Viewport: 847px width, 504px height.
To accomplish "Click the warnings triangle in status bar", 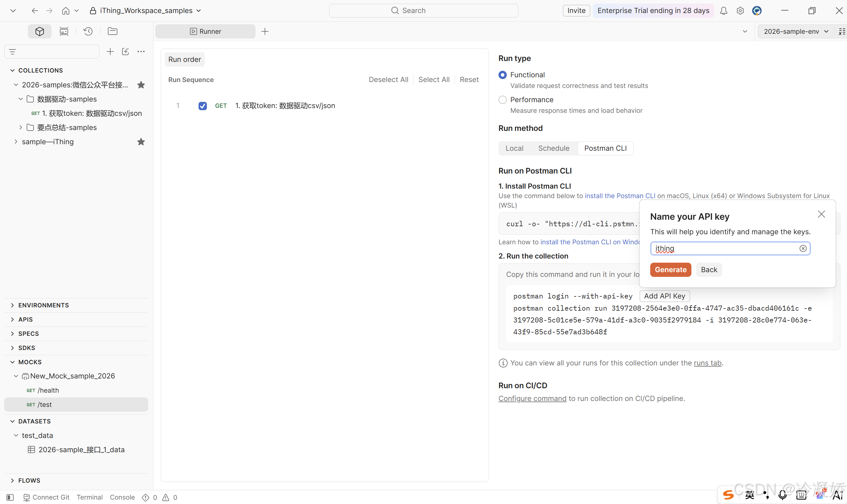I will click(x=170, y=497).
